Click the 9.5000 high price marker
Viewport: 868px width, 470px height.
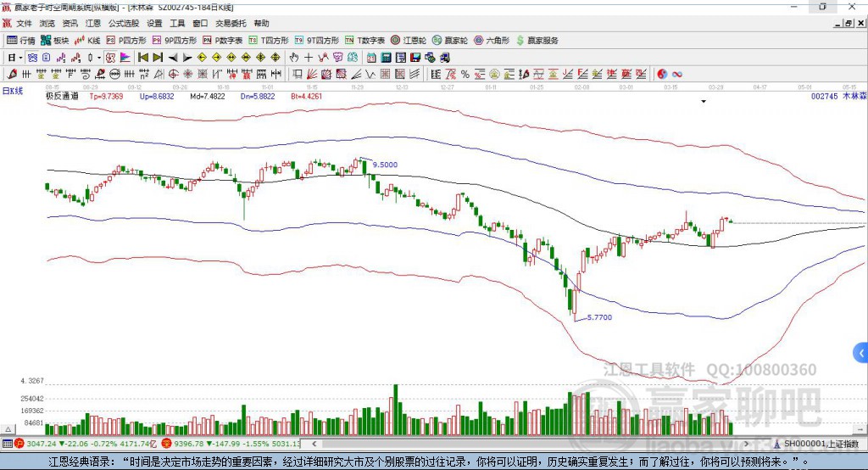(x=385, y=165)
